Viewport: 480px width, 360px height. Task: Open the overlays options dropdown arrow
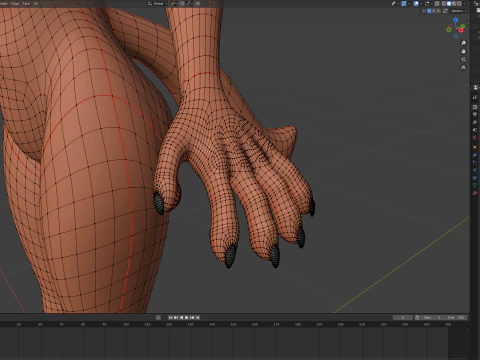click(421, 4)
